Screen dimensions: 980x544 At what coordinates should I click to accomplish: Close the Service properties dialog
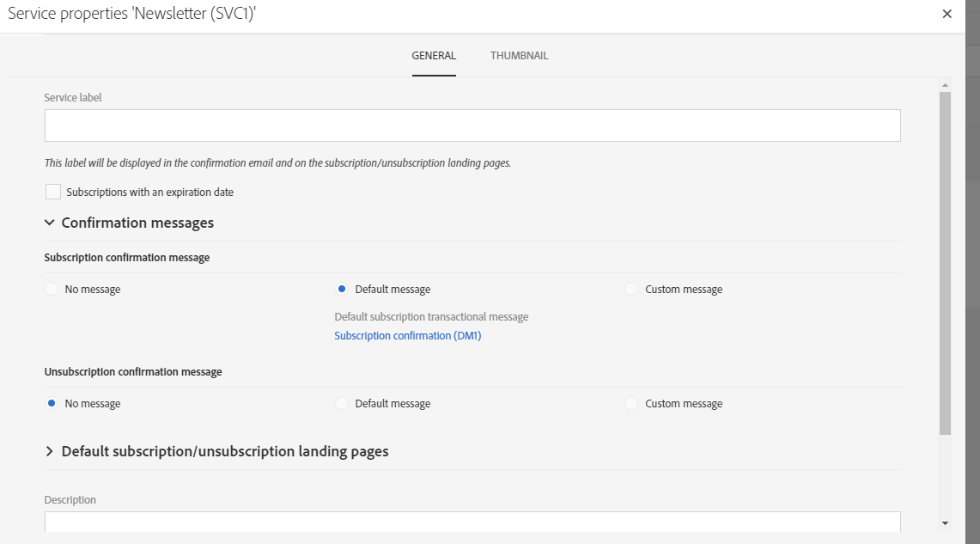point(947,14)
